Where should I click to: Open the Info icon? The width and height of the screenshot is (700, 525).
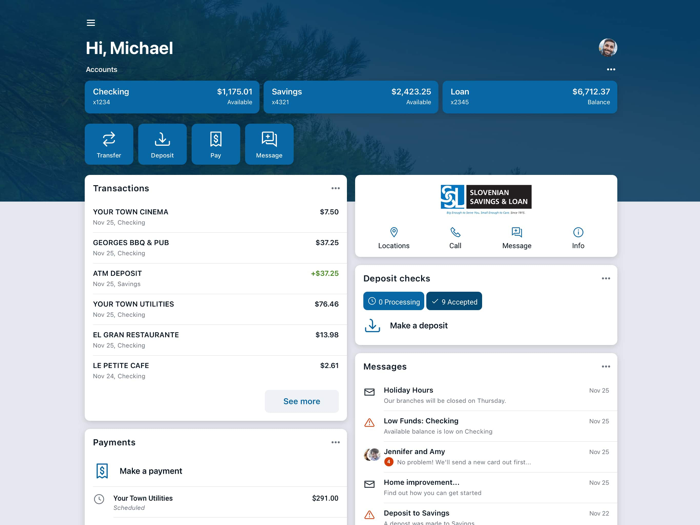[x=578, y=232]
